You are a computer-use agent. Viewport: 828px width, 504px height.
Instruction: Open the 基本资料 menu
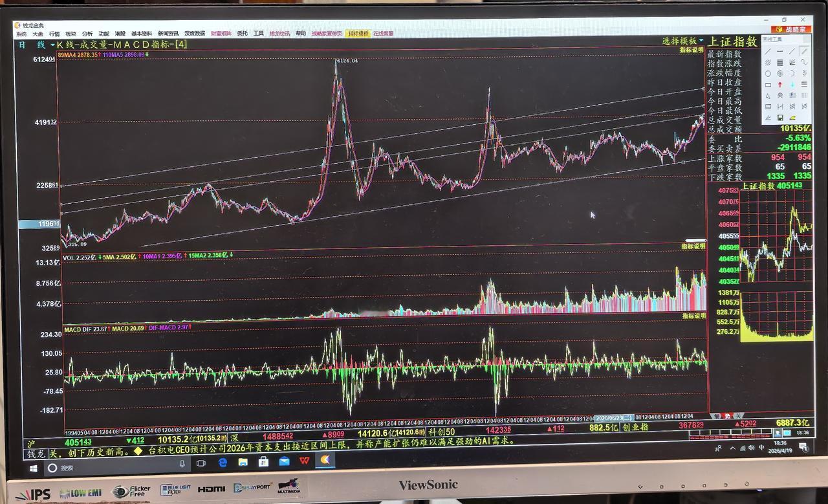pos(142,34)
